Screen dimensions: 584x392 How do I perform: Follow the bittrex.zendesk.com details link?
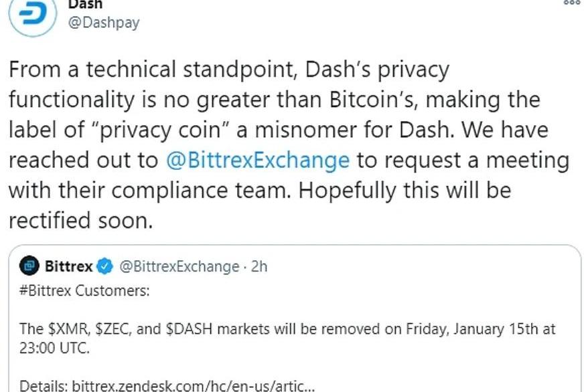tap(191, 386)
